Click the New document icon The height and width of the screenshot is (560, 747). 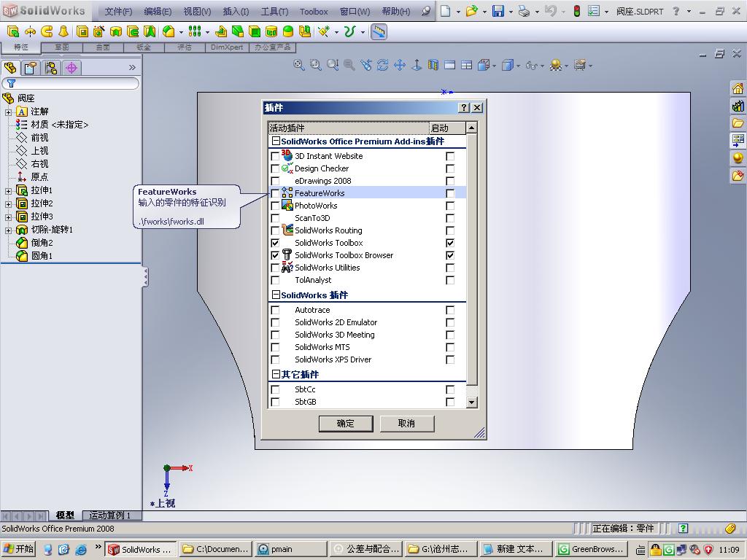tap(445, 11)
